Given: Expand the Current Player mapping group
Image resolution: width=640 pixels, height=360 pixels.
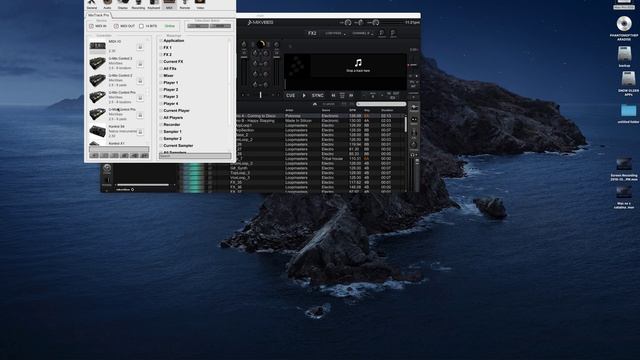Looking at the screenshot, I should [161, 111].
